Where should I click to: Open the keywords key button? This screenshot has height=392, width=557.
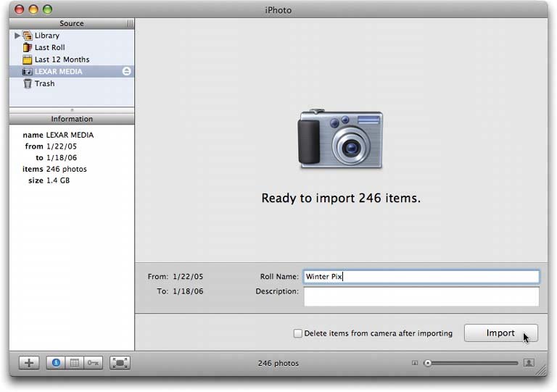click(92, 363)
